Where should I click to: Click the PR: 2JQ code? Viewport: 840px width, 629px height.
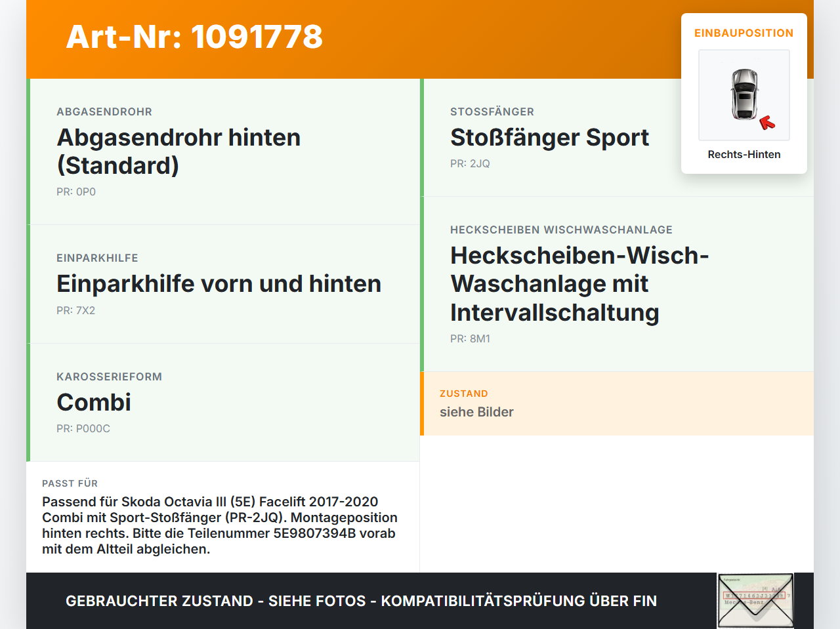click(470, 164)
